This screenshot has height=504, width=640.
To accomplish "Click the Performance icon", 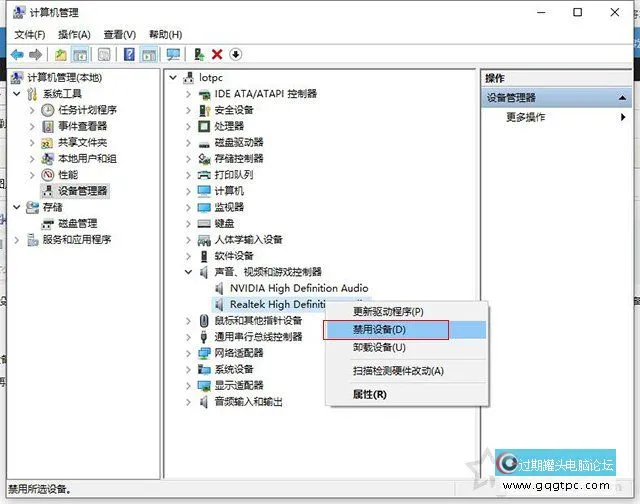I will click(x=48, y=175).
